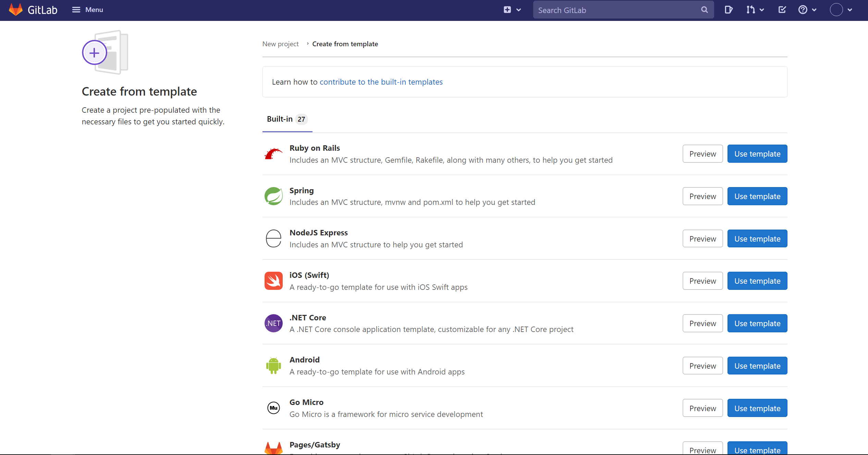Click the Go Micro title text
868x455 pixels.
point(306,402)
